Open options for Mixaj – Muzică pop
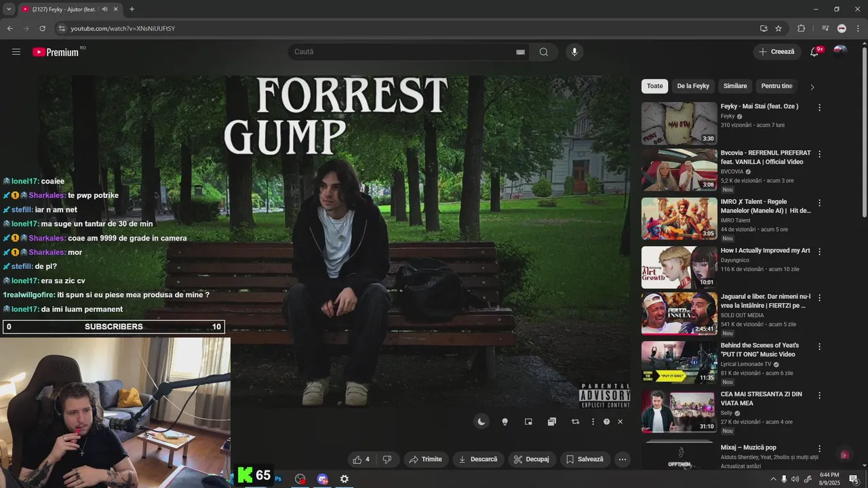Screen dimensions: 868x488 click(x=819, y=449)
